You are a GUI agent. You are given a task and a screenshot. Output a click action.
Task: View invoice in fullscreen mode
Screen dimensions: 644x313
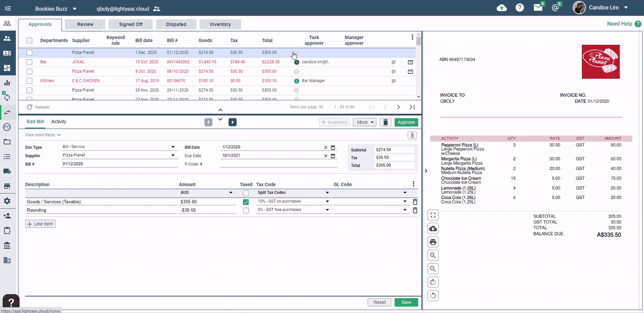tap(433, 215)
